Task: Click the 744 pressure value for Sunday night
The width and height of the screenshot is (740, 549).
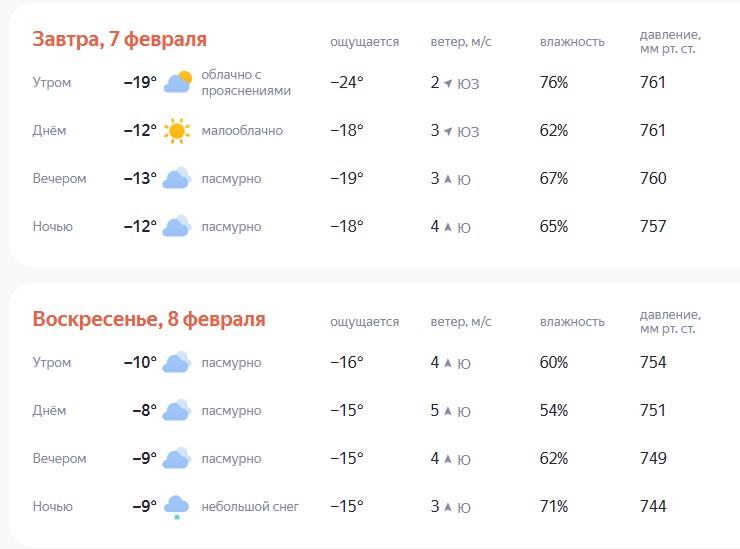Action: click(x=653, y=506)
